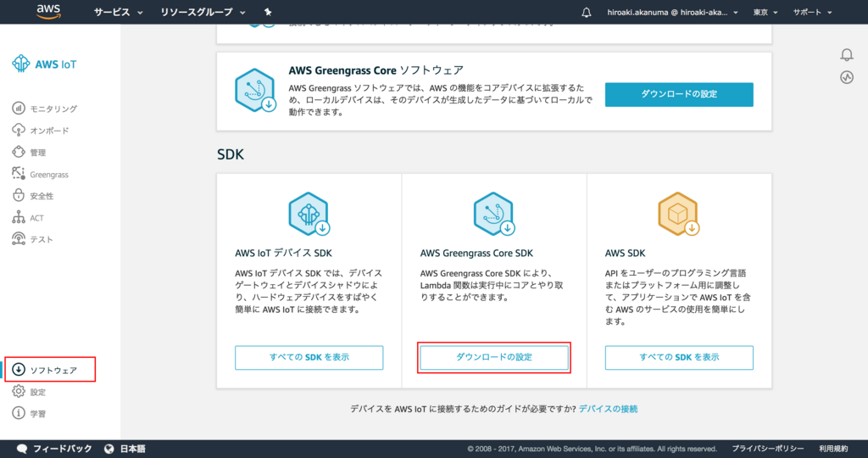Click the AWS IoT デバイス SDK card title
This screenshot has width=868, height=458.
click(283, 253)
